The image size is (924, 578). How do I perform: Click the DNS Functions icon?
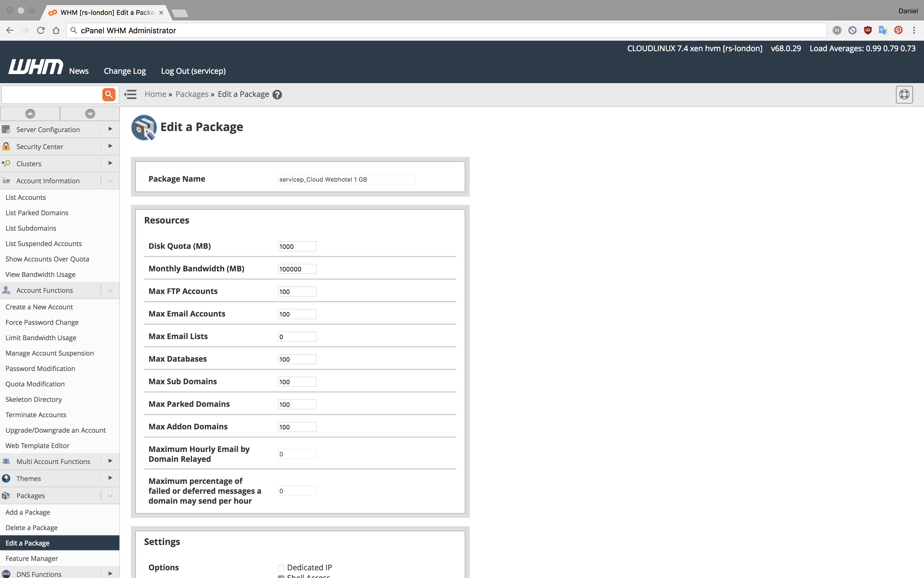tap(6, 573)
